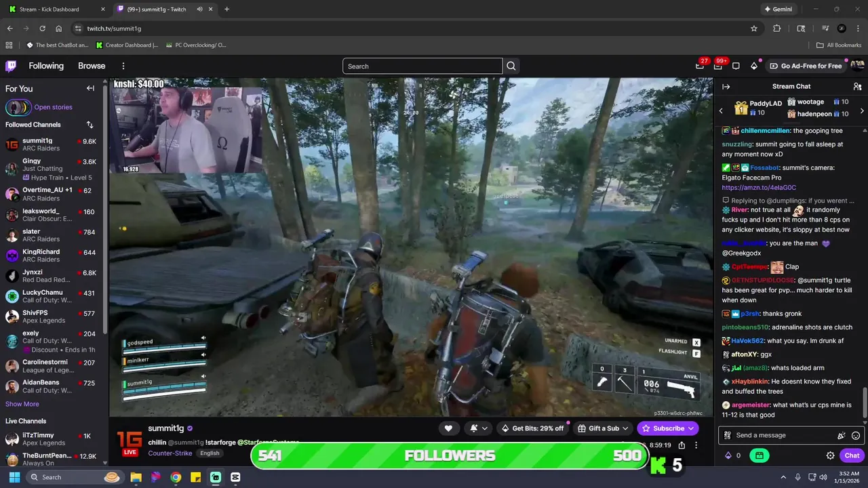This screenshot has height=488, width=868.
Task: Open a new Chrome tab
Action: 226,9
